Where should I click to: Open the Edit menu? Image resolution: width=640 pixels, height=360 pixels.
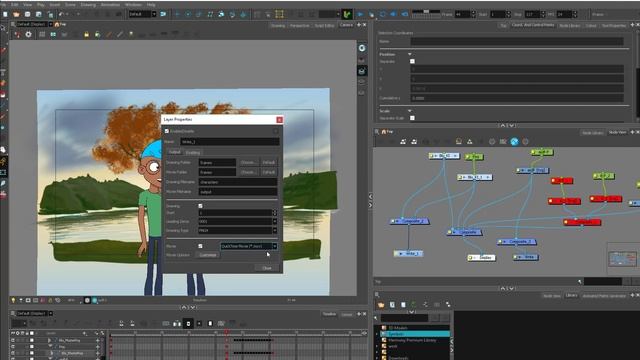(x=15, y=4)
